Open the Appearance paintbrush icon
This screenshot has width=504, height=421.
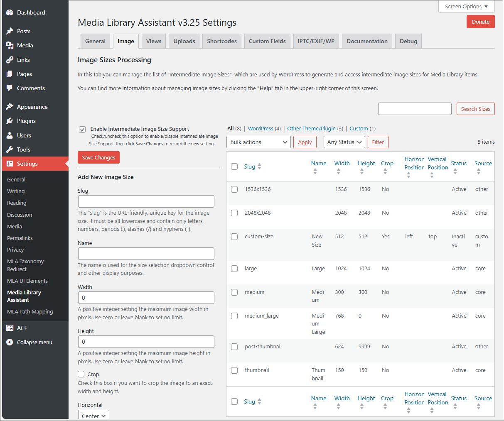click(x=10, y=106)
